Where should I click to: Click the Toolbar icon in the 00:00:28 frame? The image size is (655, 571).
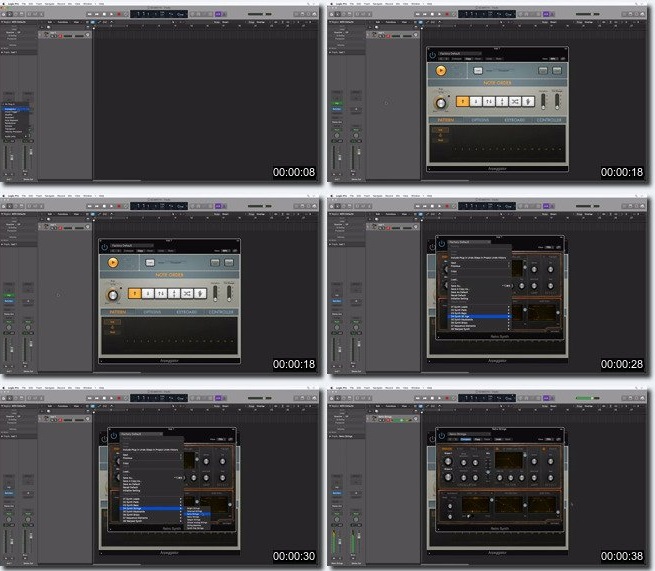click(349, 206)
